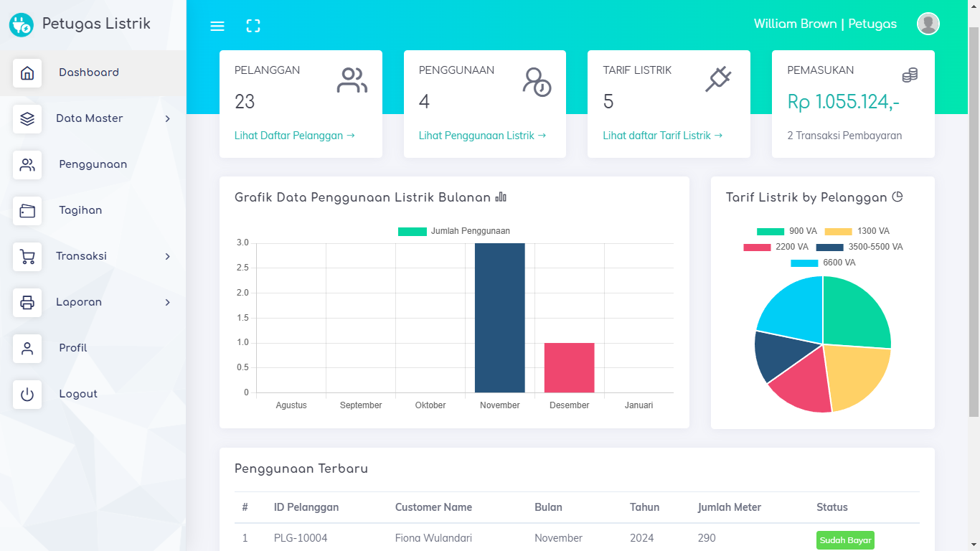Click the page vertical scrollbar
Viewport: 980px width, 551px height.
pos(974,221)
